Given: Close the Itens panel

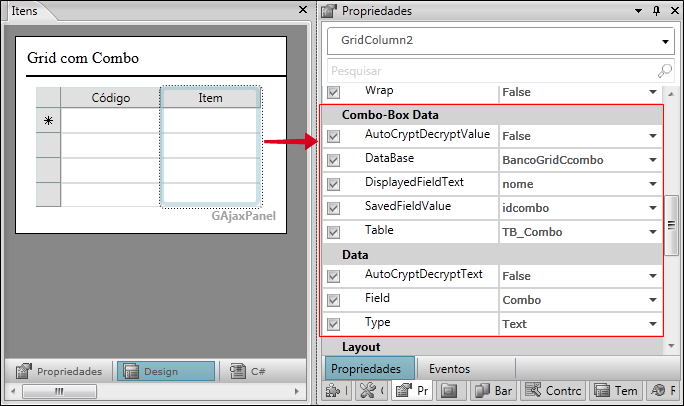Looking at the screenshot, I should pos(301,10).
